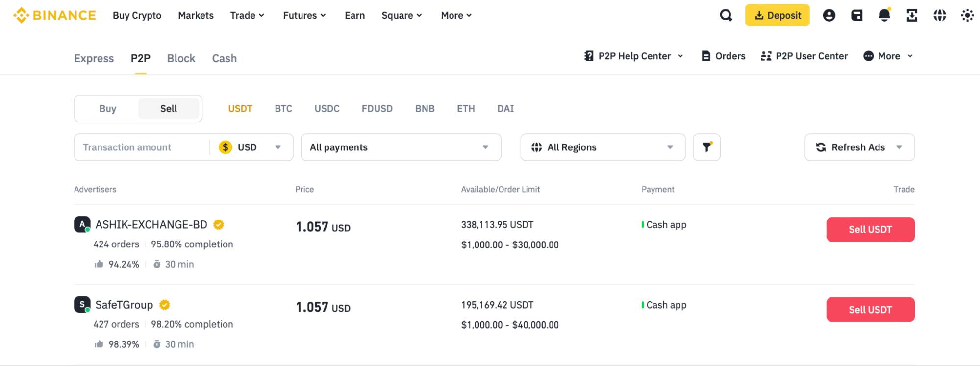
Task: Select the BTC coin tab
Action: point(283,108)
